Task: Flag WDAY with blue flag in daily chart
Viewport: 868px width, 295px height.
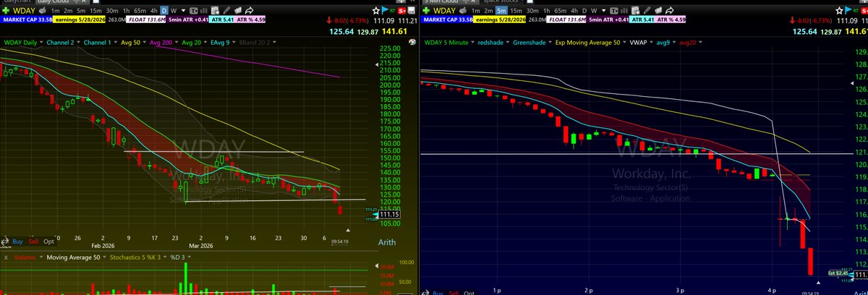Action: pos(384,11)
